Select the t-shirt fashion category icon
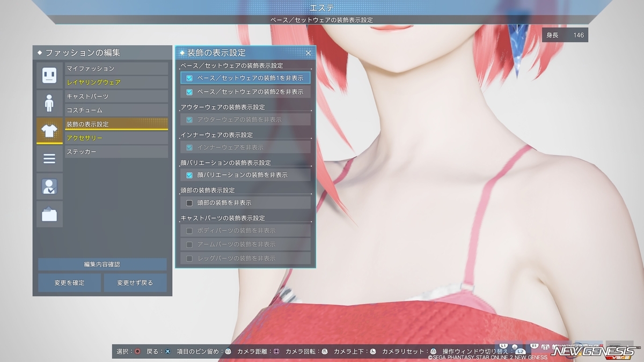Viewport: 644px width, 362px height. (49, 131)
